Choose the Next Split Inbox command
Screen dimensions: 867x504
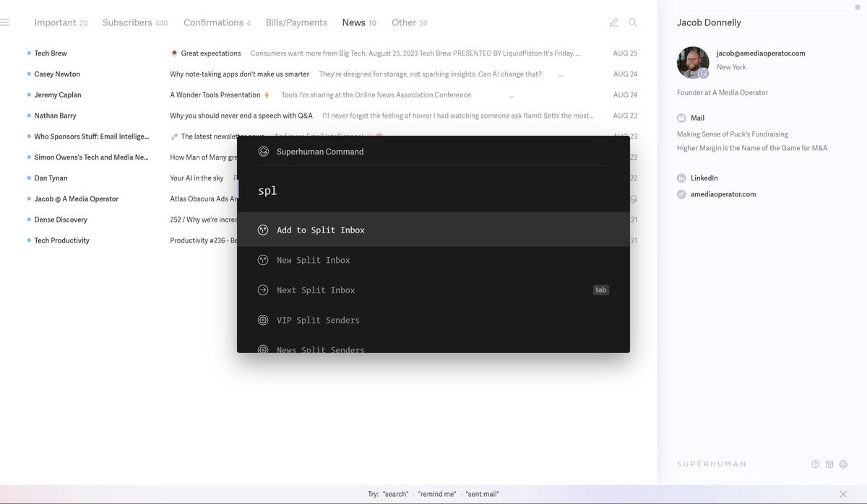[x=433, y=290]
